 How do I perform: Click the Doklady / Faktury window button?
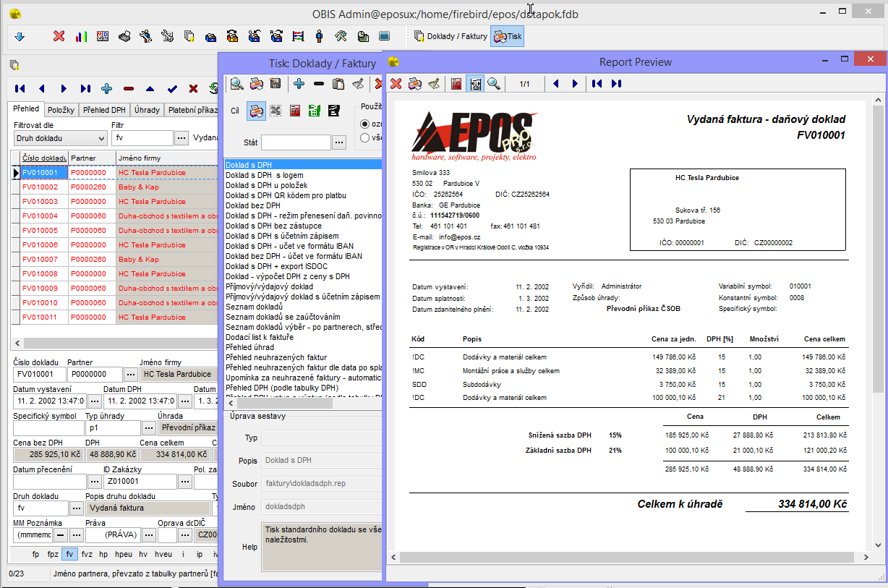tap(451, 36)
